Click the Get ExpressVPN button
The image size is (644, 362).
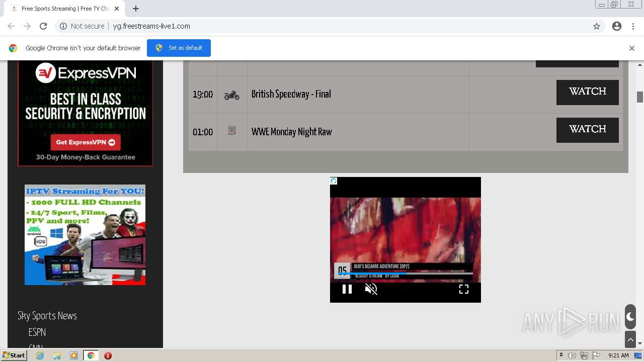pyautogui.click(x=85, y=142)
